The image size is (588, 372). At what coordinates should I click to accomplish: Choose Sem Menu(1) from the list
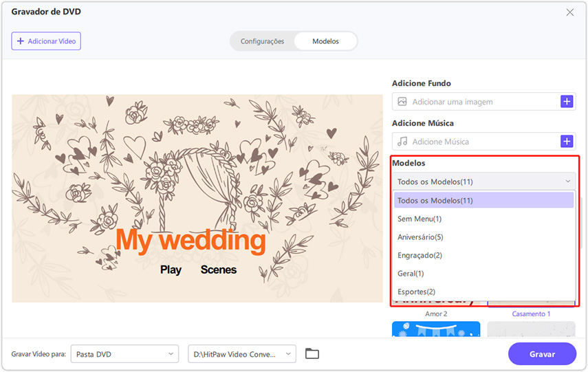point(420,219)
